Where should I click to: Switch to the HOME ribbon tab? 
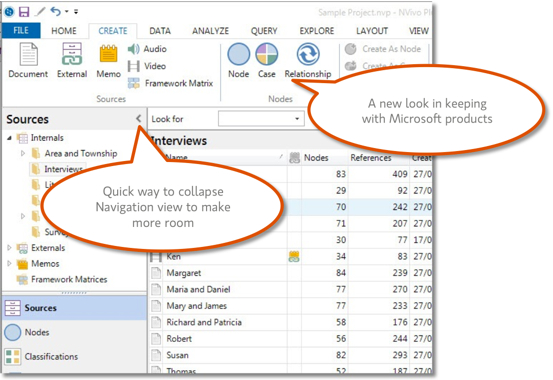[x=64, y=31]
